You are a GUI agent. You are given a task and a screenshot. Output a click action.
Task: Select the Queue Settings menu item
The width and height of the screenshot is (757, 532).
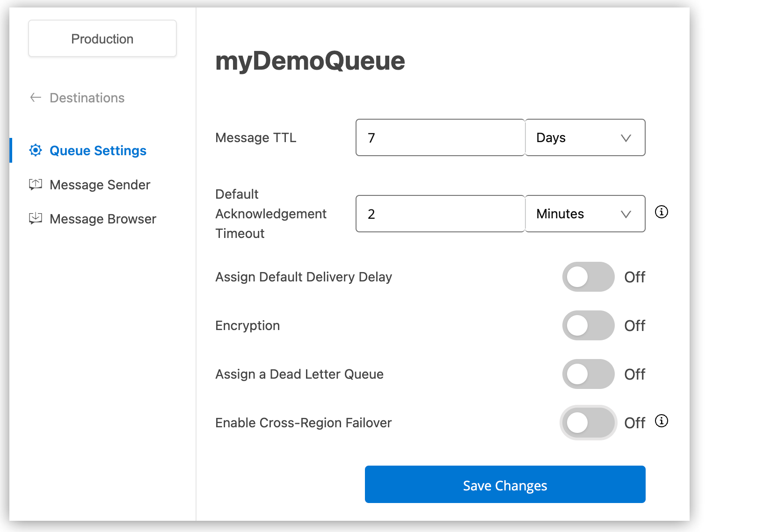98,151
